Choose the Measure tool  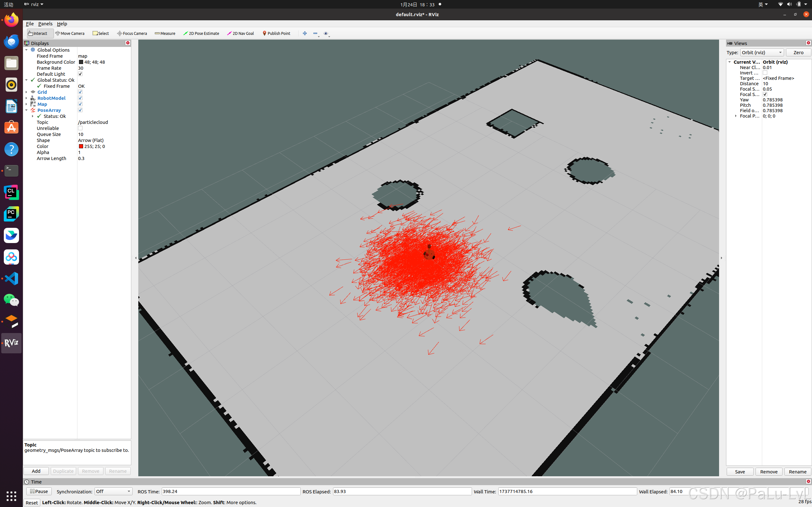pyautogui.click(x=165, y=33)
